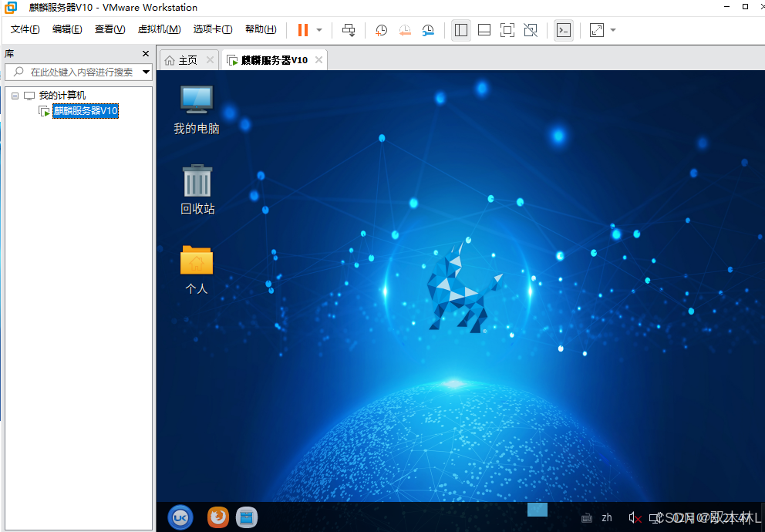Select the 个人 home folder icon
The width and height of the screenshot is (765, 532).
pos(197,270)
